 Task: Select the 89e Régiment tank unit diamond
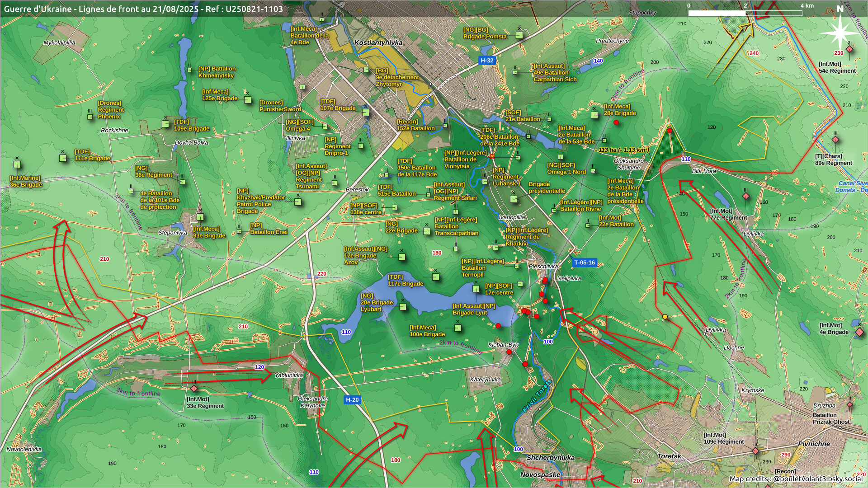(x=835, y=140)
